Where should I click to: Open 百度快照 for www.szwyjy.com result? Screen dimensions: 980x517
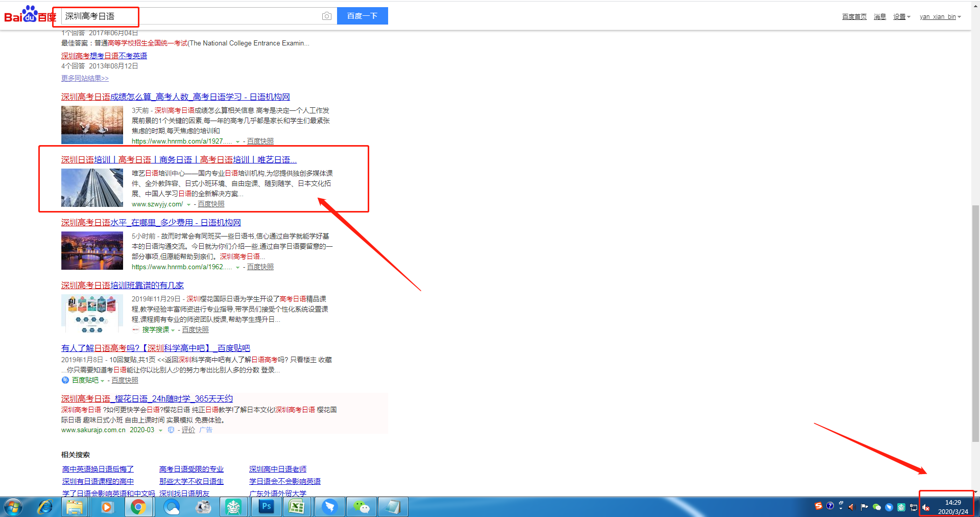point(211,204)
